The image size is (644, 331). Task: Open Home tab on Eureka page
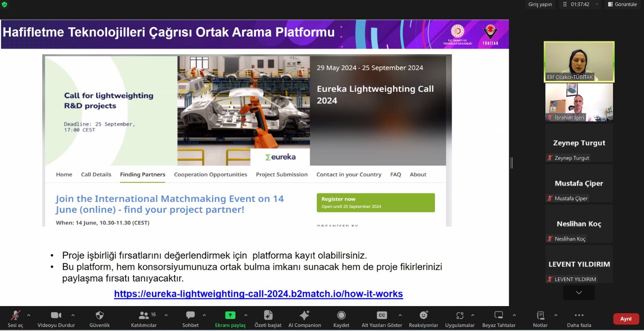[64, 175]
